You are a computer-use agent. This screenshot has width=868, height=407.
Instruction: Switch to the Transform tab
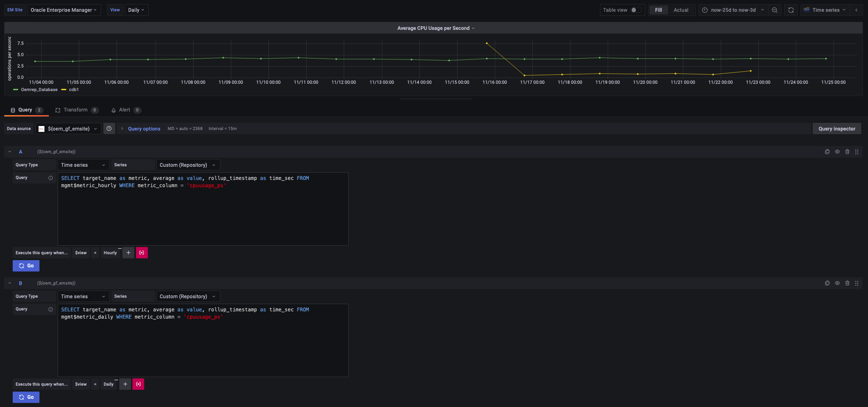click(x=76, y=110)
